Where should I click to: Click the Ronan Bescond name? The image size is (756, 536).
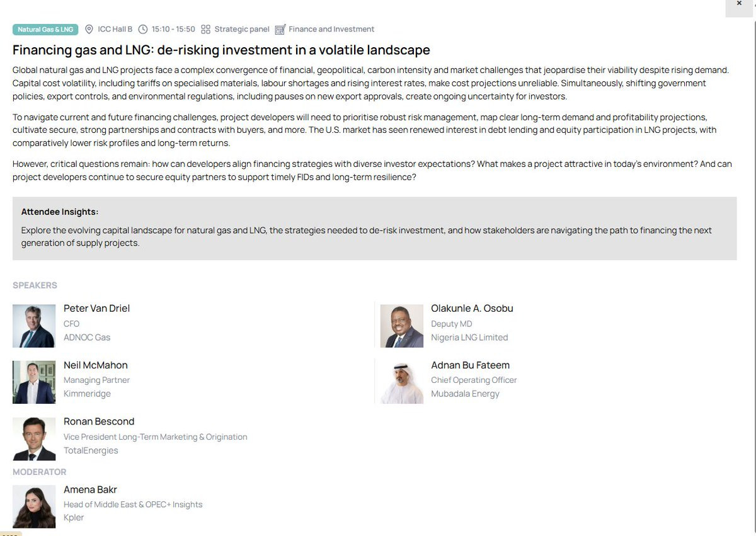pyautogui.click(x=99, y=422)
